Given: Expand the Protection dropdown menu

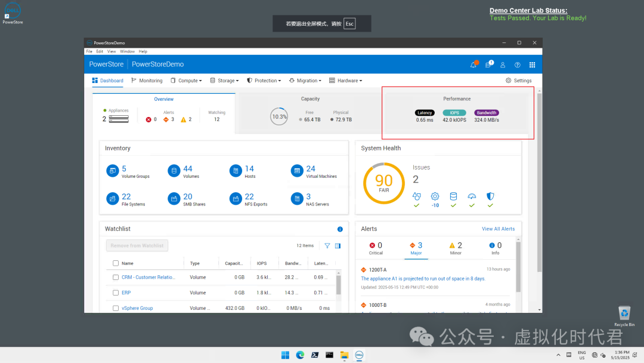Looking at the screenshot, I should coord(264,81).
